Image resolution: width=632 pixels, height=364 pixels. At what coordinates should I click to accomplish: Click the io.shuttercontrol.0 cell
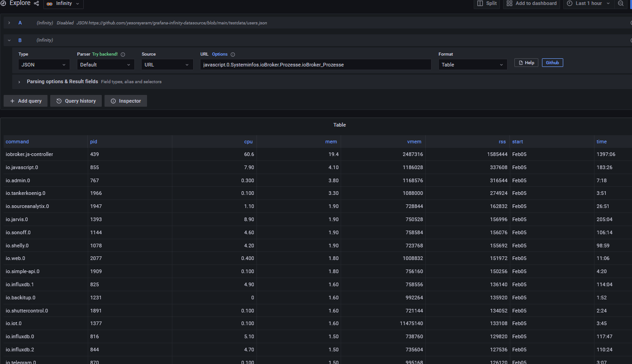tap(46, 311)
